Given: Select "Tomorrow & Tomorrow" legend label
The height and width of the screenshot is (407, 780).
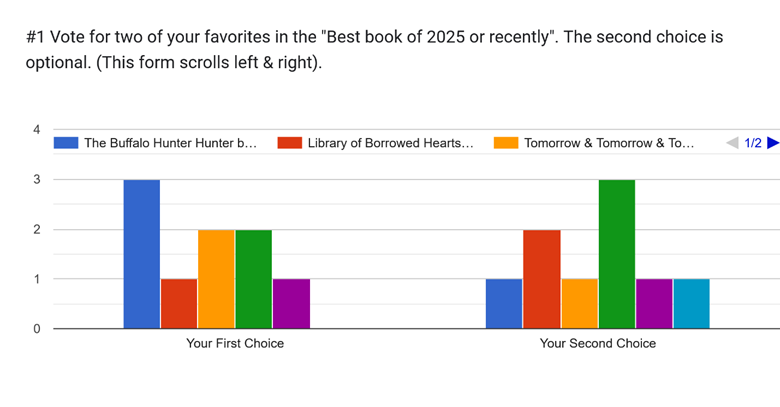Looking at the screenshot, I should (608, 143).
